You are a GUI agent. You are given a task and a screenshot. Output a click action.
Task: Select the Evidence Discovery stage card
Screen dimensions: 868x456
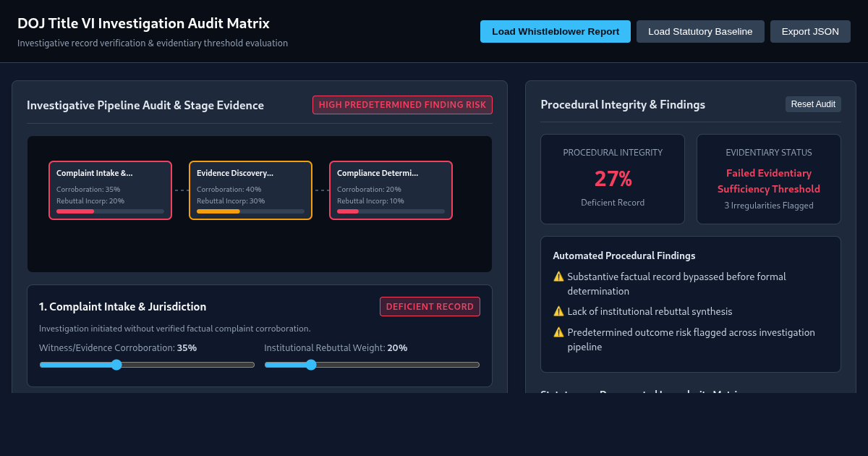(x=250, y=190)
